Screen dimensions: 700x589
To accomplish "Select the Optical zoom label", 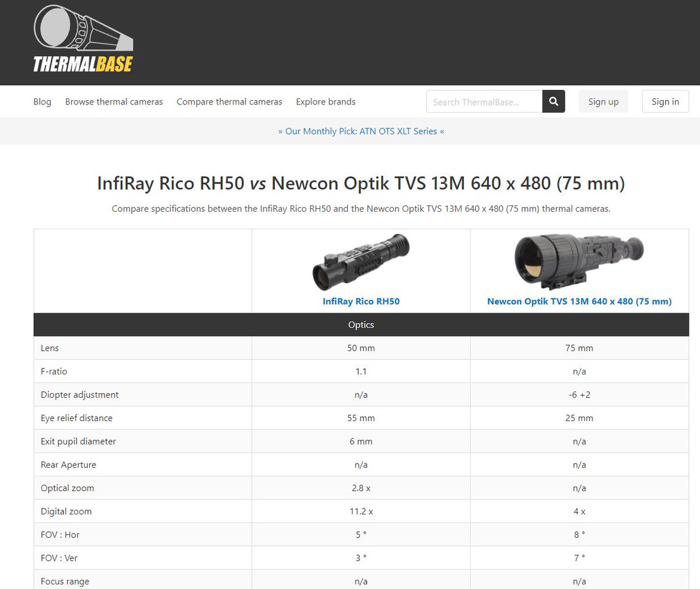I will point(67,488).
